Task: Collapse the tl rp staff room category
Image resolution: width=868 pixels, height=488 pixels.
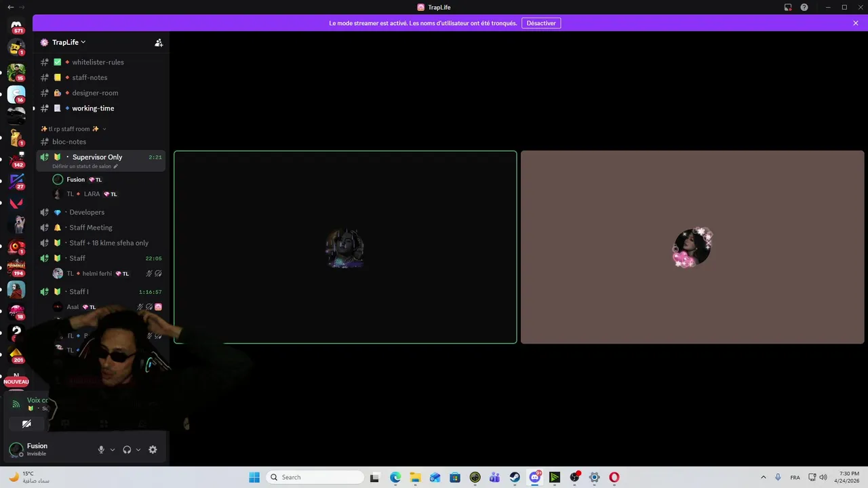Action: click(73, 129)
